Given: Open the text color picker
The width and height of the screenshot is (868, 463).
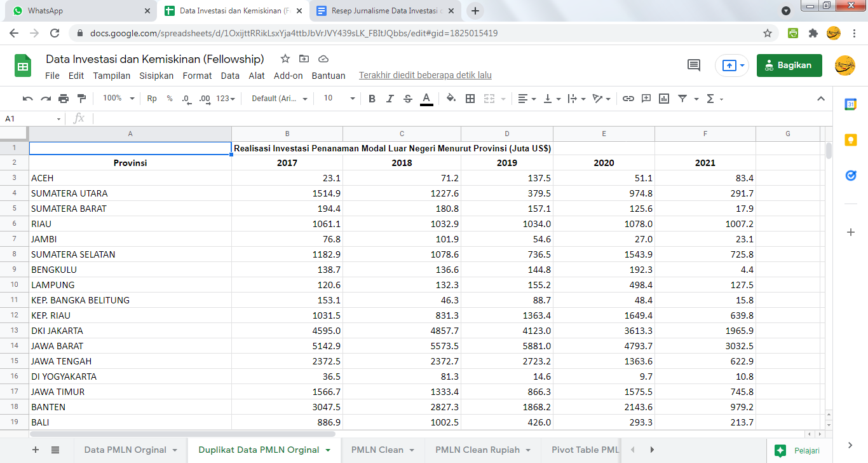Looking at the screenshot, I should (x=426, y=99).
